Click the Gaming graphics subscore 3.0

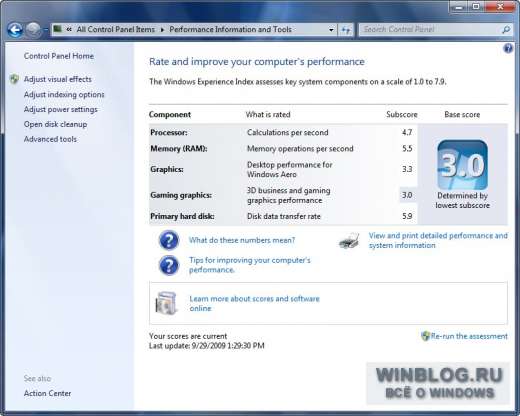click(407, 195)
